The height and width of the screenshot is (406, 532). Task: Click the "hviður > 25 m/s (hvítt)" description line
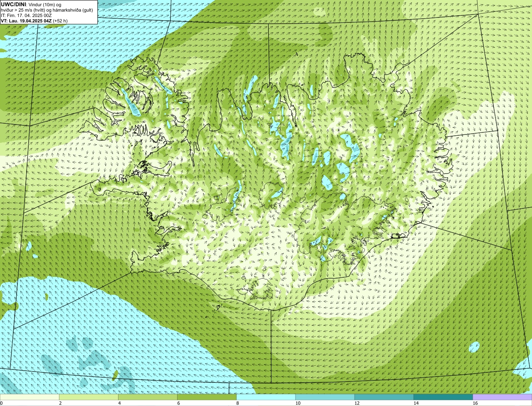pos(48,10)
